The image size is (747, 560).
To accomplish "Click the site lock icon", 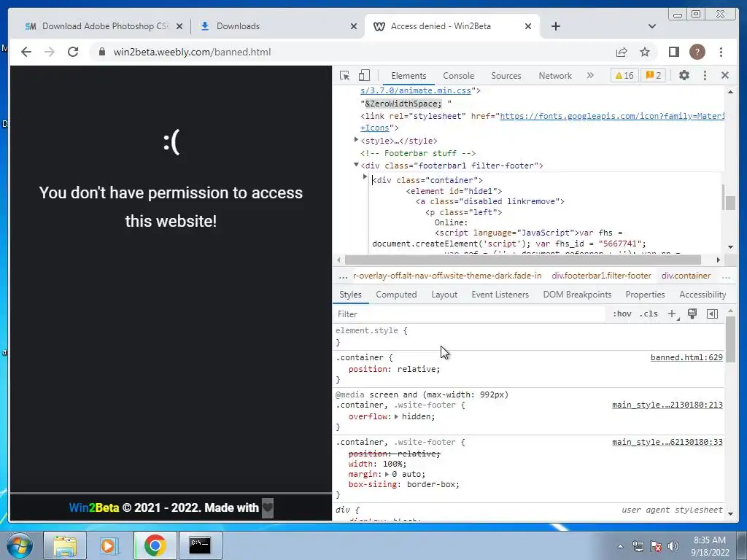I will coord(101,52).
